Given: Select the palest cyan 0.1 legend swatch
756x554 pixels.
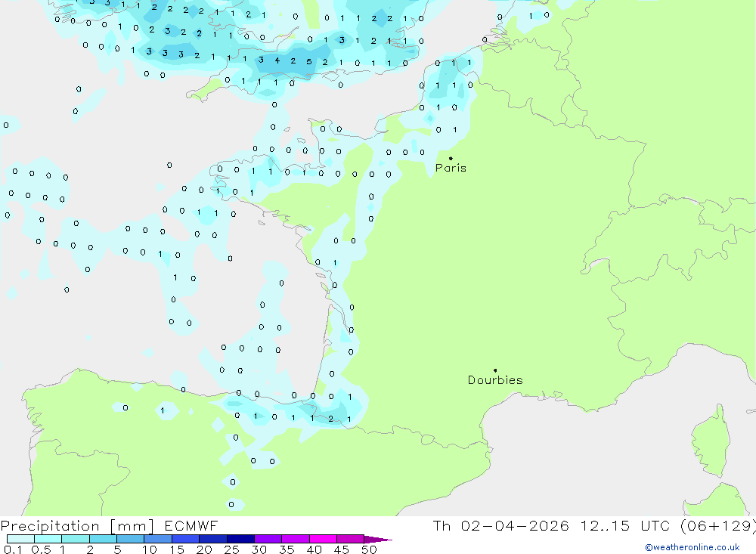Looking at the screenshot, I should pos(20,539).
